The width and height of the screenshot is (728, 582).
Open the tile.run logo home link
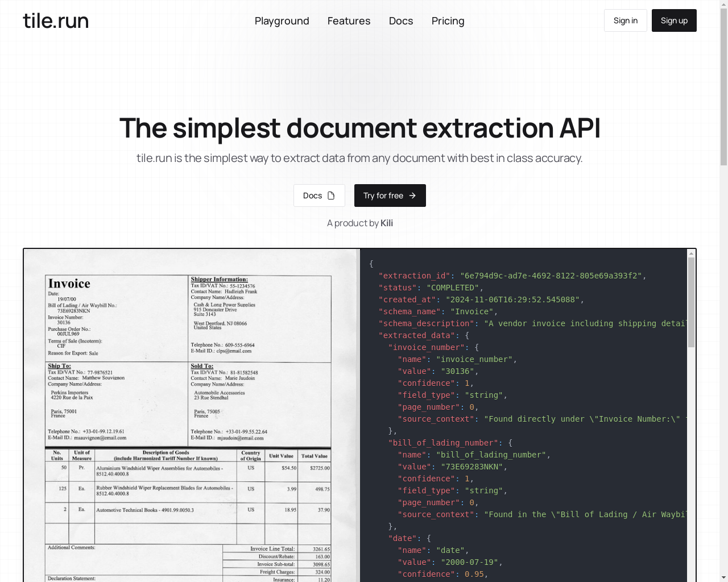pyautogui.click(x=56, y=20)
